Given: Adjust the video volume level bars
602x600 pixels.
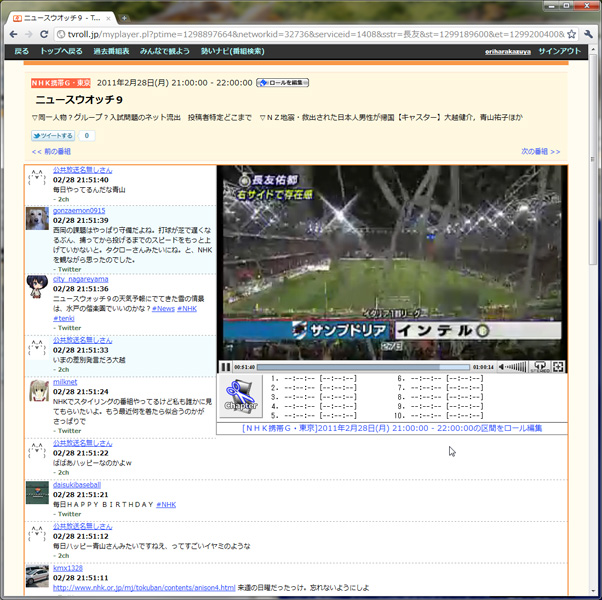Looking at the screenshot, I should click(517, 367).
